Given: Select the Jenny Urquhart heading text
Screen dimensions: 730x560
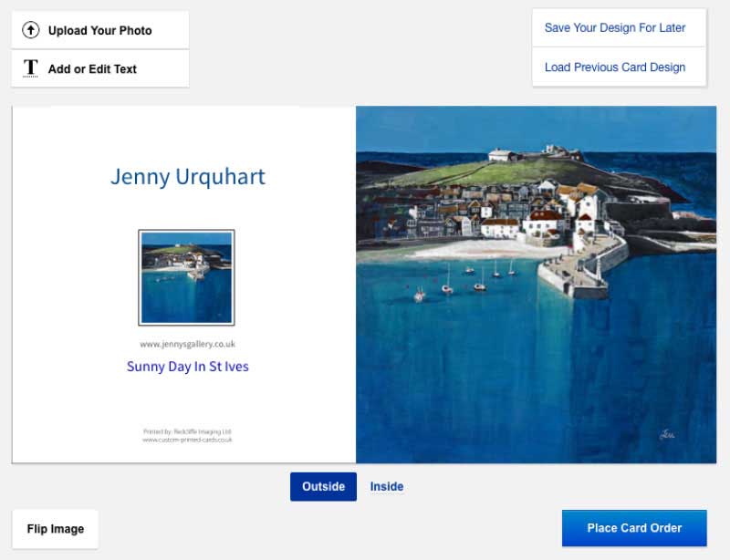Looking at the screenshot, I should click(187, 176).
